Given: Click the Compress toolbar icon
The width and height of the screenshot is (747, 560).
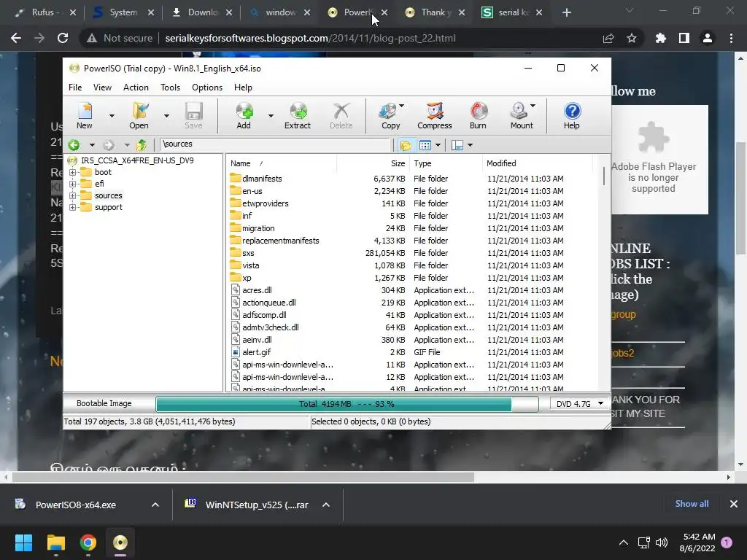Looking at the screenshot, I should click(435, 115).
